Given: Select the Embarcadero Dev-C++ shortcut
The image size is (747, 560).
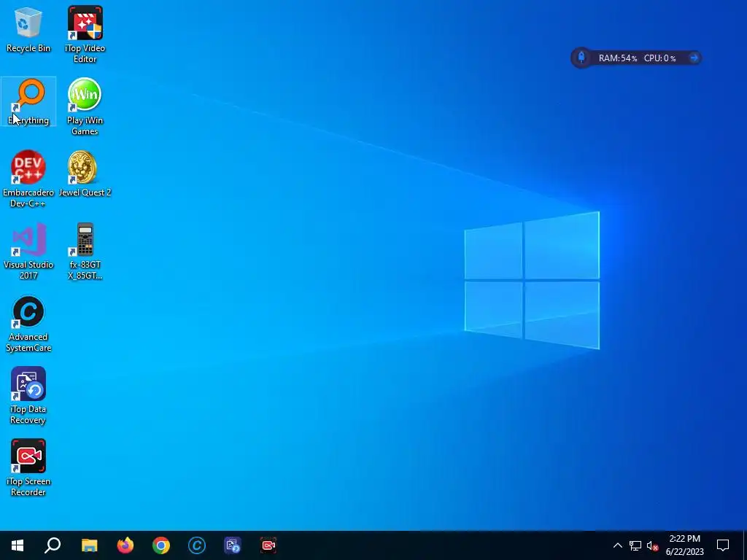Looking at the screenshot, I should click(x=28, y=179).
